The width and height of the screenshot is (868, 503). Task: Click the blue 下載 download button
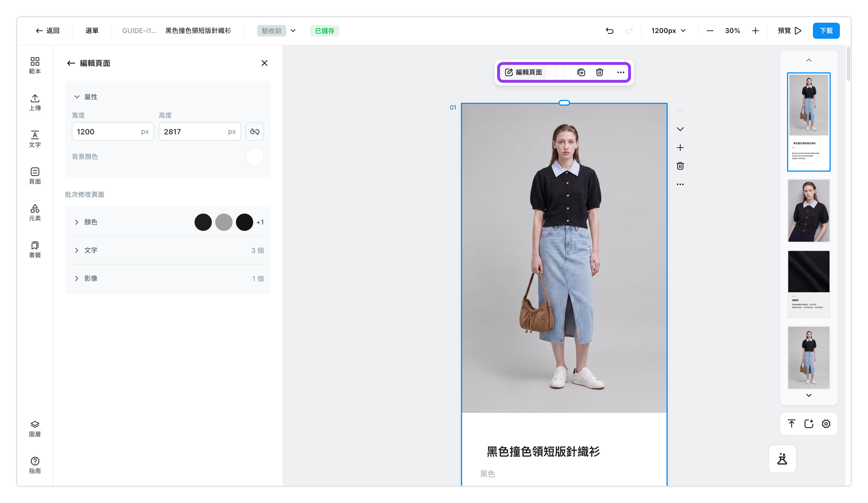[826, 31]
